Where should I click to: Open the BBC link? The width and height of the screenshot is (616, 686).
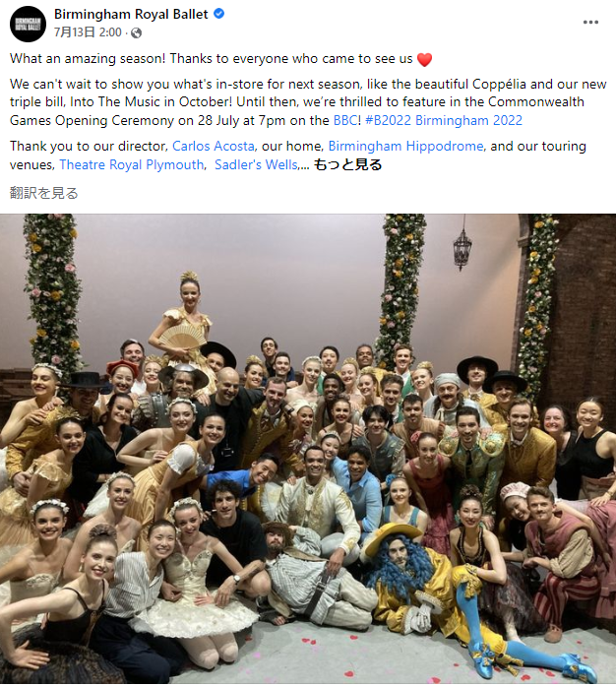point(345,120)
